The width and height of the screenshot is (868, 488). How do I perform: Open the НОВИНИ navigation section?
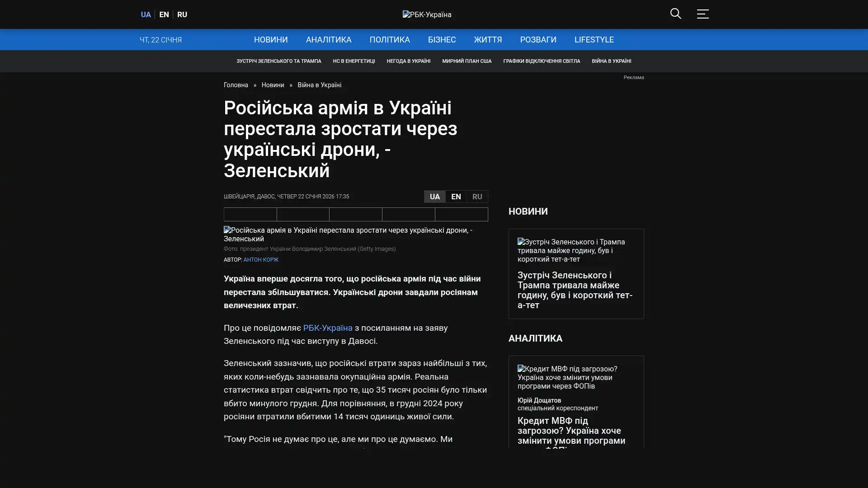[271, 40]
